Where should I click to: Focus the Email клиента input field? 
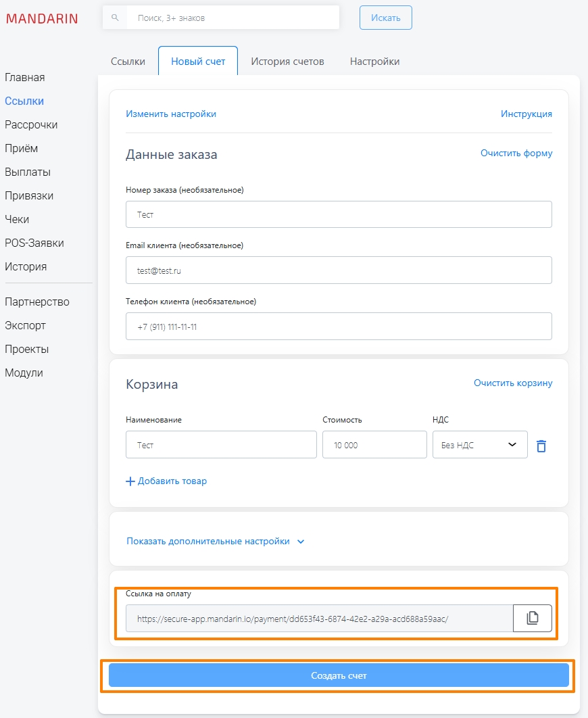point(339,270)
